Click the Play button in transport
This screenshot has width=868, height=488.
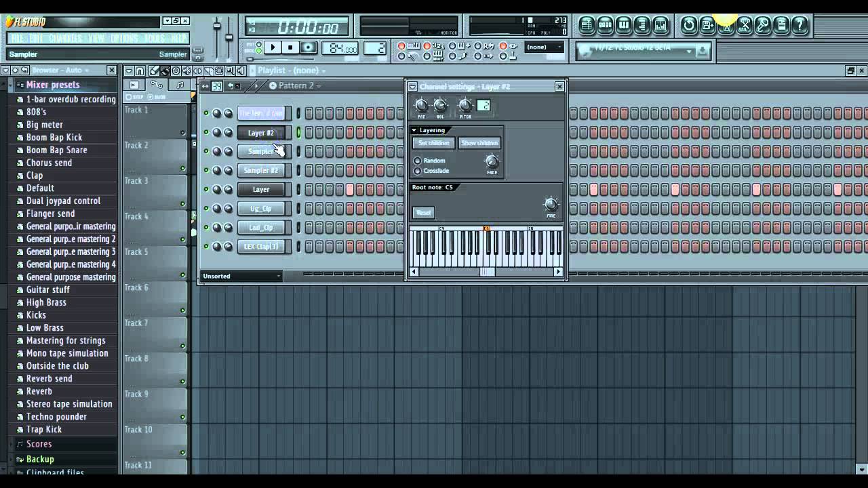click(273, 47)
